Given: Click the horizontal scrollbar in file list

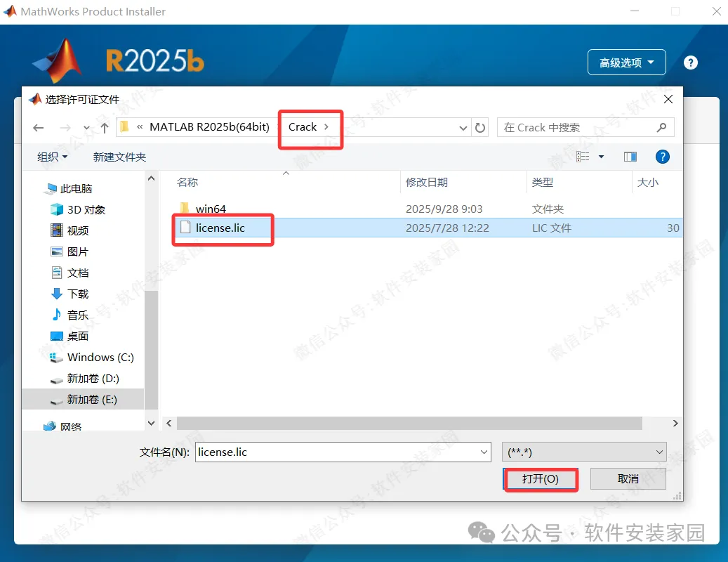Looking at the screenshot, I should 409,423.
